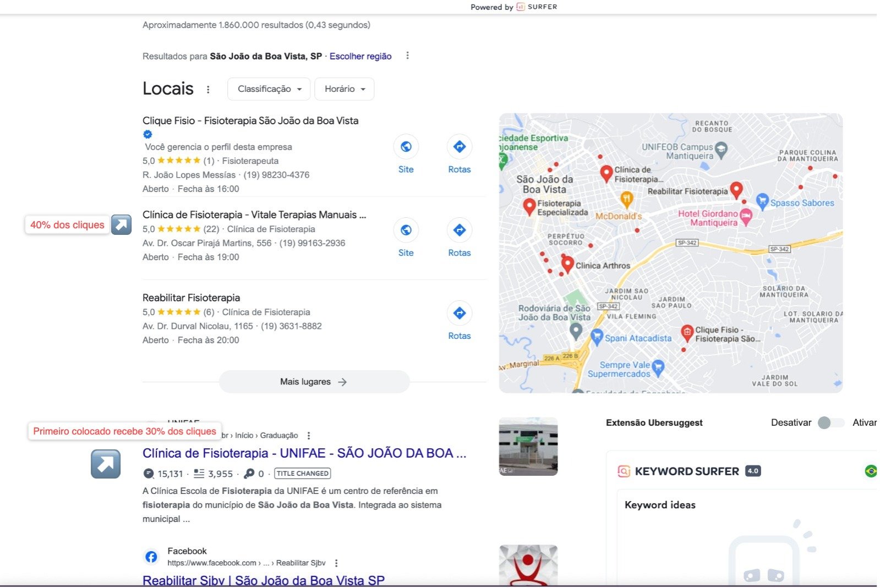Click verified badge under Clique Fisio title
Image resolution: width=880 pixels, height=588 pixels.
[147, 134]
